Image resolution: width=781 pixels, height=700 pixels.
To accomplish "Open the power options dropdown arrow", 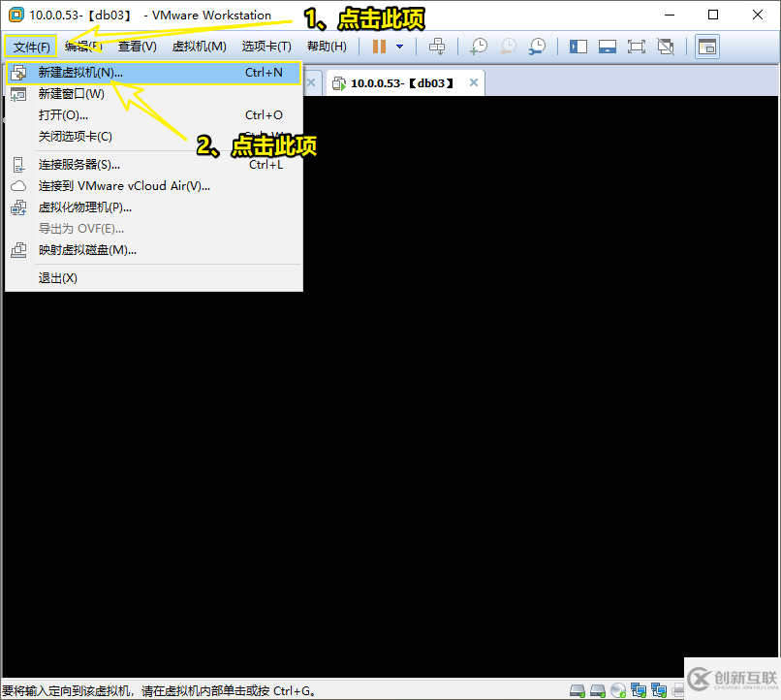I will pos(399,47).
